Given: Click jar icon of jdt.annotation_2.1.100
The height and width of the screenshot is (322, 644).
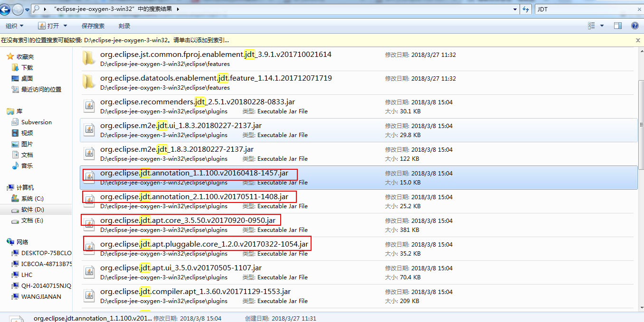Looking at the screenshot, I should (x=89, y=201).
